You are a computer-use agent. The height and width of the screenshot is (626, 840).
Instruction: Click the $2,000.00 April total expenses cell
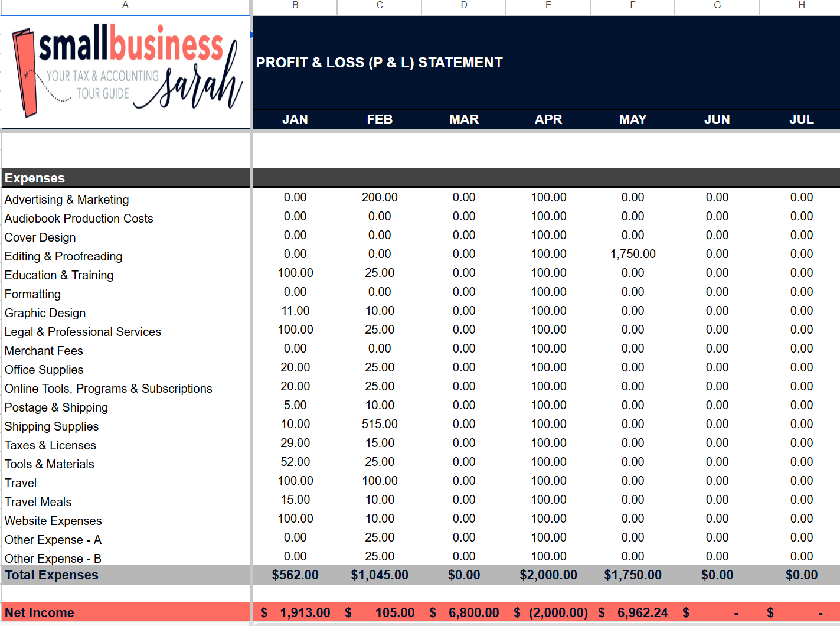click(548, 575)
